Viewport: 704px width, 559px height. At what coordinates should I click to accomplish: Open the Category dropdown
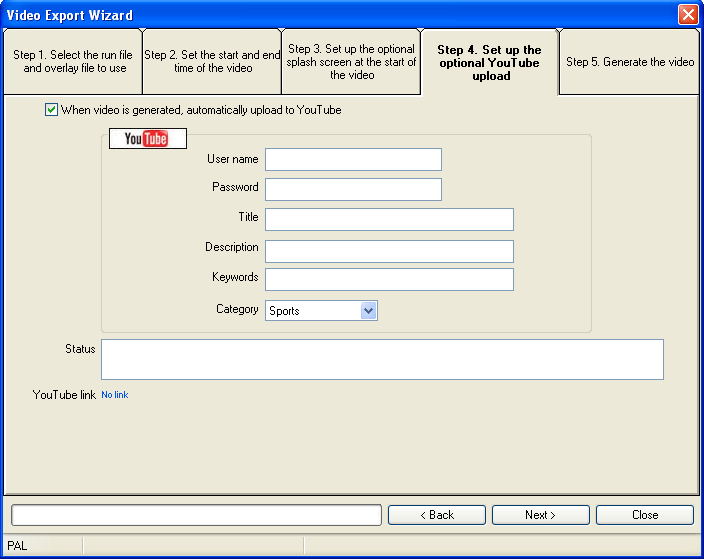pos(368,311)
